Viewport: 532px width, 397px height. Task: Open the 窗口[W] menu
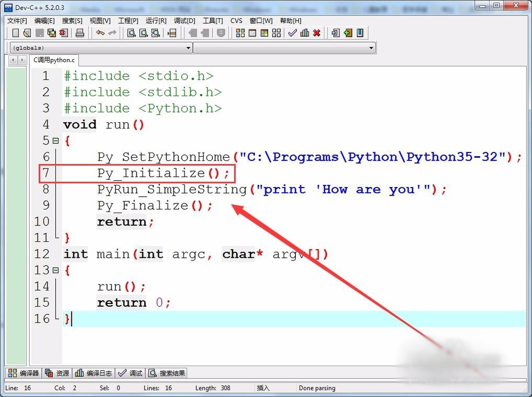pos(261,21)
